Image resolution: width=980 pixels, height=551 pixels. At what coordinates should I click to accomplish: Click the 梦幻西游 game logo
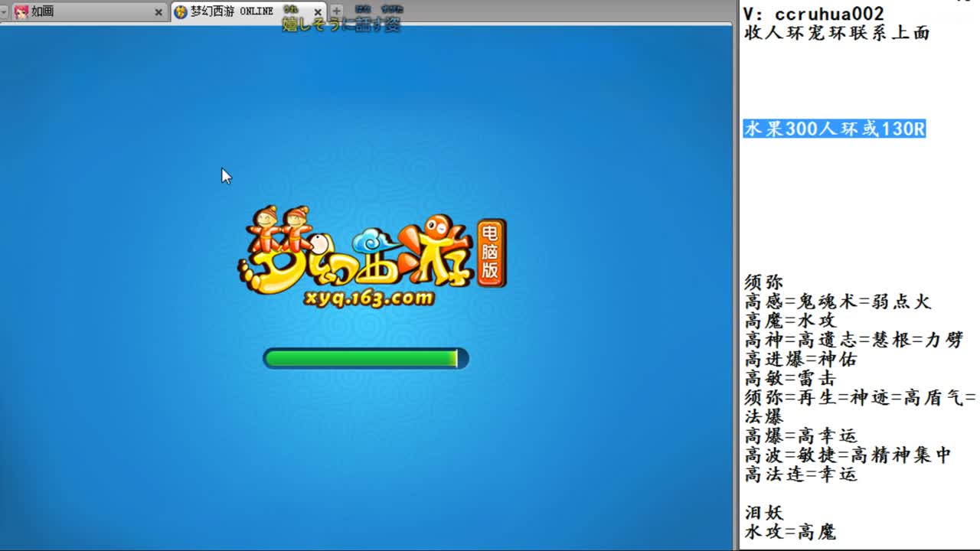tap(371, 256)
